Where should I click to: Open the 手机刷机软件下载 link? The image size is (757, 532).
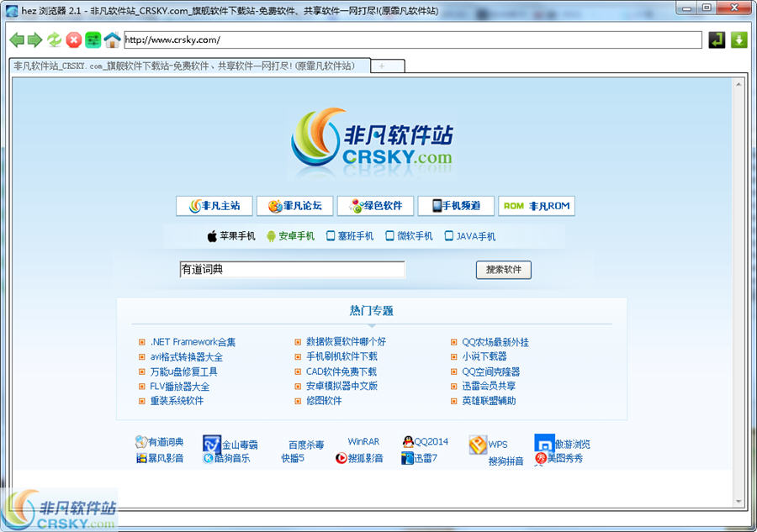pos(341,356)
